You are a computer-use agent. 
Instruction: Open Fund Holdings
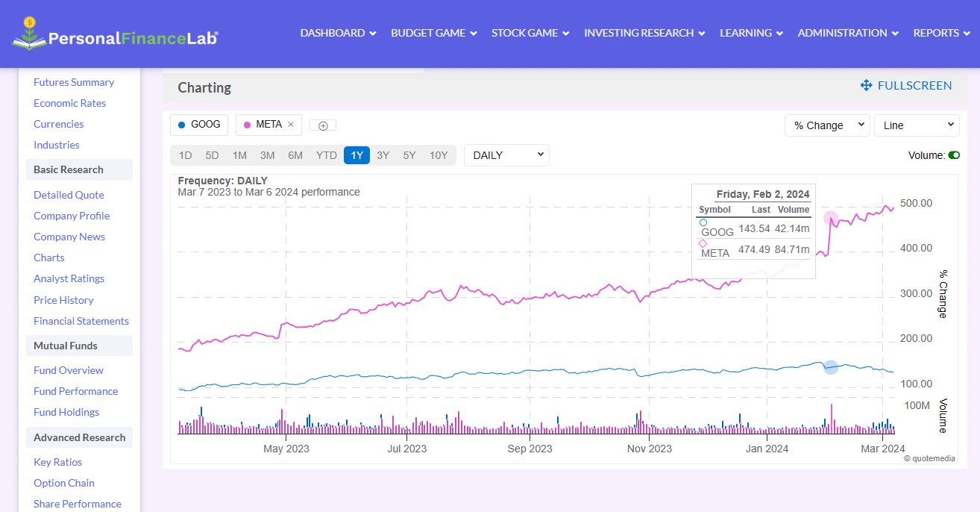tap(66, 412)
